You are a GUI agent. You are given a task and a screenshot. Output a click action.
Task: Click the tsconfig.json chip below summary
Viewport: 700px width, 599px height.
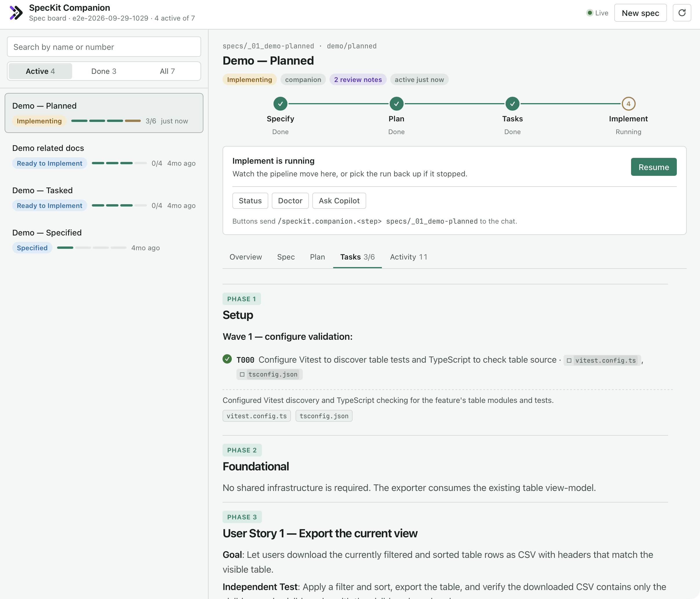[x=324, y=416]
